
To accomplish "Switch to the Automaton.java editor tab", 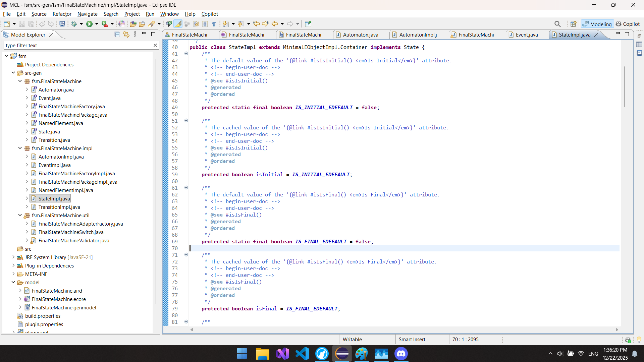I will pyautogui.click(x=360, y=35).
